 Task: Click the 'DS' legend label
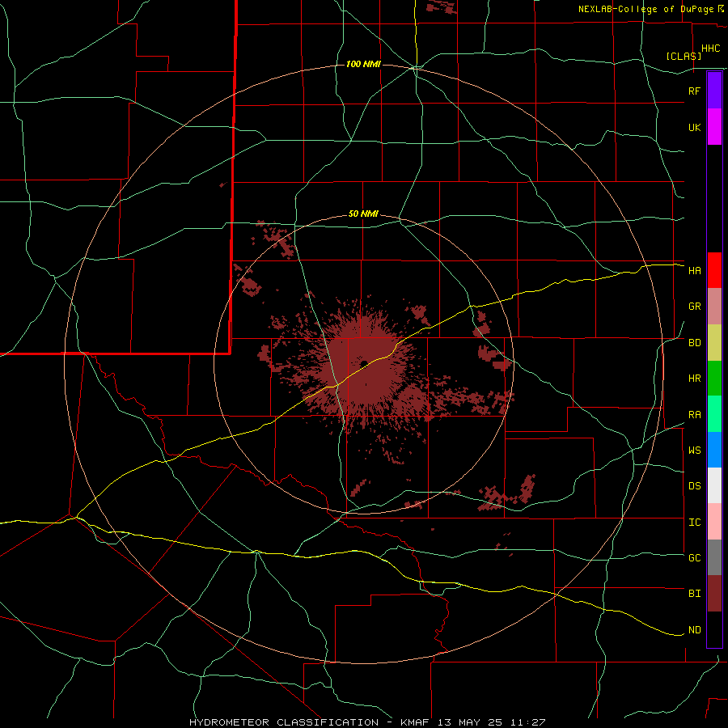694,486
